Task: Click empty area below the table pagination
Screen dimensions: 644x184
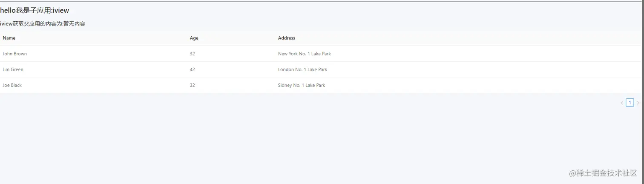Action: pos(319,141)
